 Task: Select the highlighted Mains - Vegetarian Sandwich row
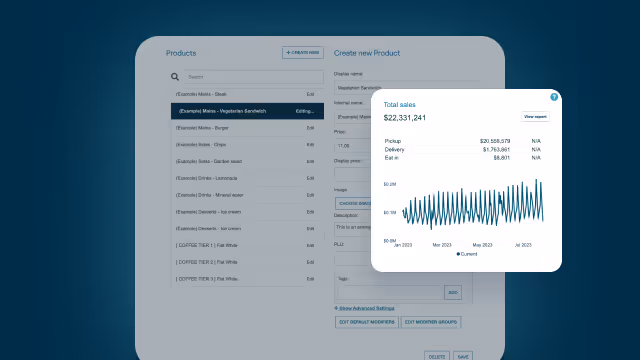click(x=247, y=111)
